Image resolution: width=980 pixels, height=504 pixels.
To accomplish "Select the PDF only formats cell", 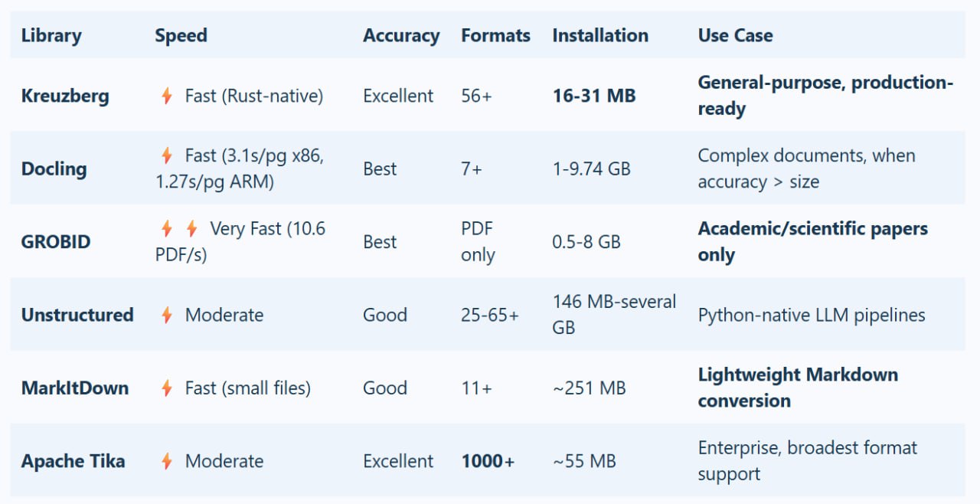I will [x=478, y=241].
